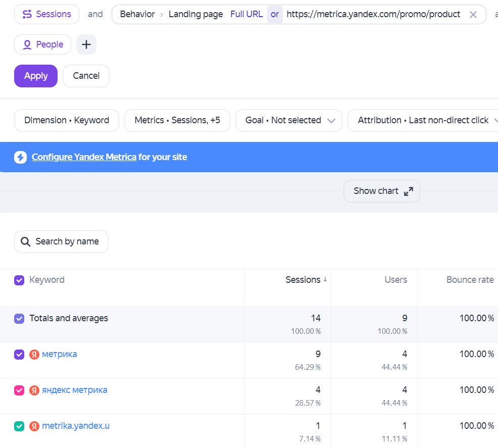Screen dimensions: 498x448
Task: Click the Yandex icon next to metrika.yandex.u
Action: 34,426
